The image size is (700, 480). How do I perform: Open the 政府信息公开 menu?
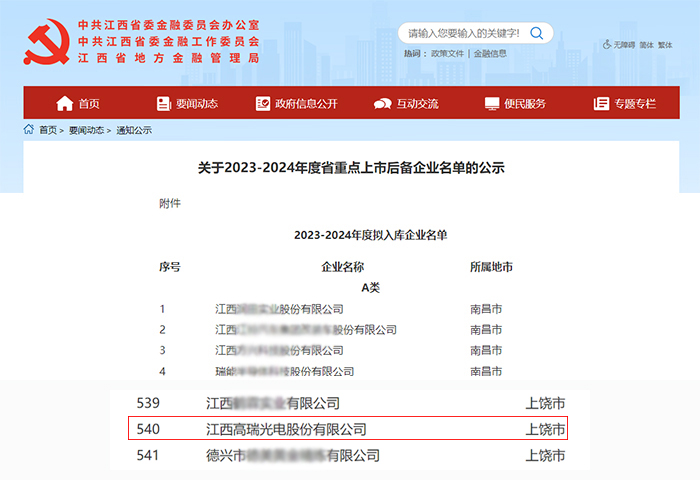coord(306,104)
